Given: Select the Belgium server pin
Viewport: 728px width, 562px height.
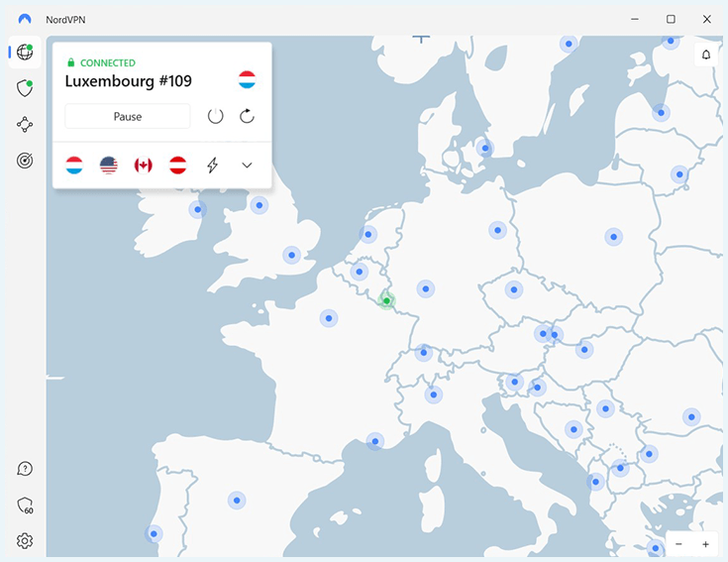Looking at the screenshot, I should click(x=360, y=272).
